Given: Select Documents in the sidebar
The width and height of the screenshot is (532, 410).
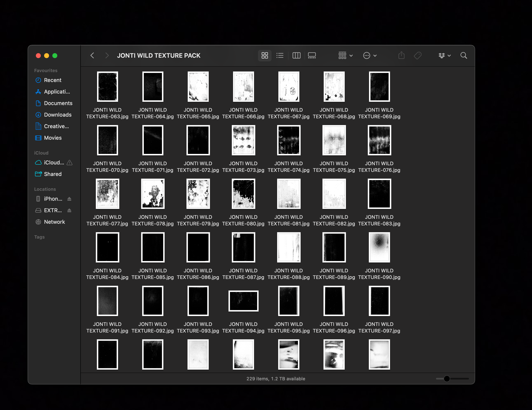Looking at the screenshot, I should (x=58, y=103).
